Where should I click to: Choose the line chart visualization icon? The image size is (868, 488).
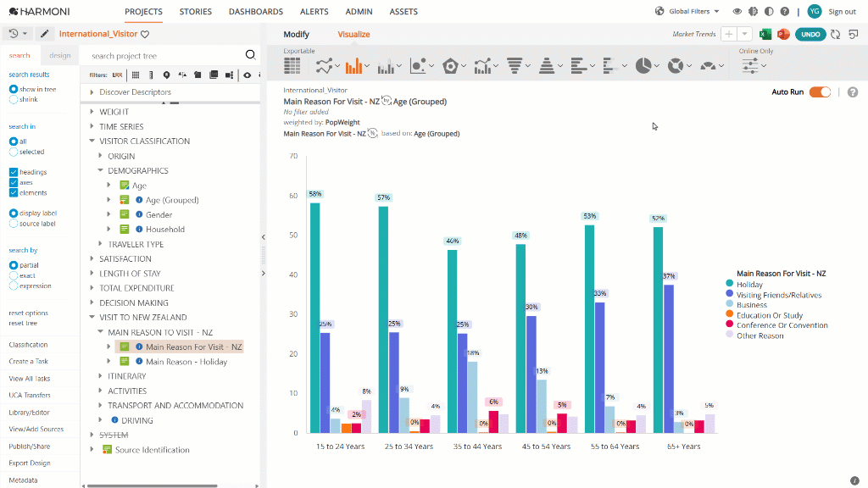(325, 66)
